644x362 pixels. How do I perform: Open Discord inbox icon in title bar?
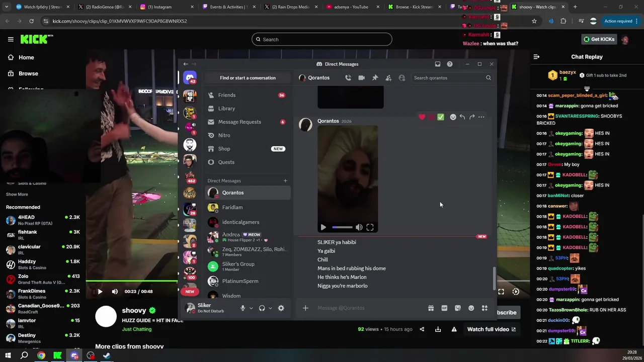438,64
